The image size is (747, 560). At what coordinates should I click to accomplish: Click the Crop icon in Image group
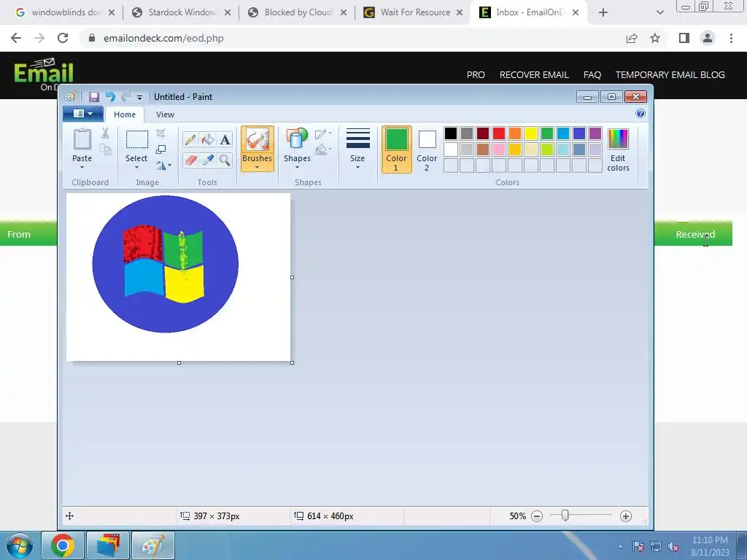tap(161, 133)
